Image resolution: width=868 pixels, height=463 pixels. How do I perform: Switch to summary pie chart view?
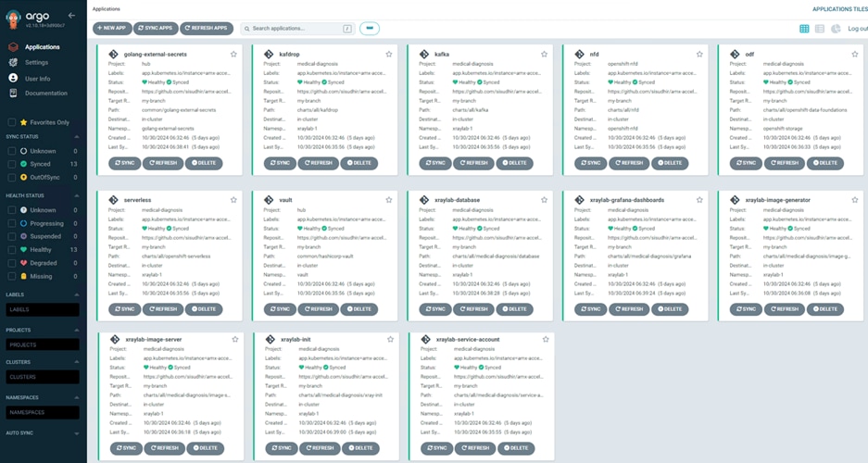coord(836,29)
